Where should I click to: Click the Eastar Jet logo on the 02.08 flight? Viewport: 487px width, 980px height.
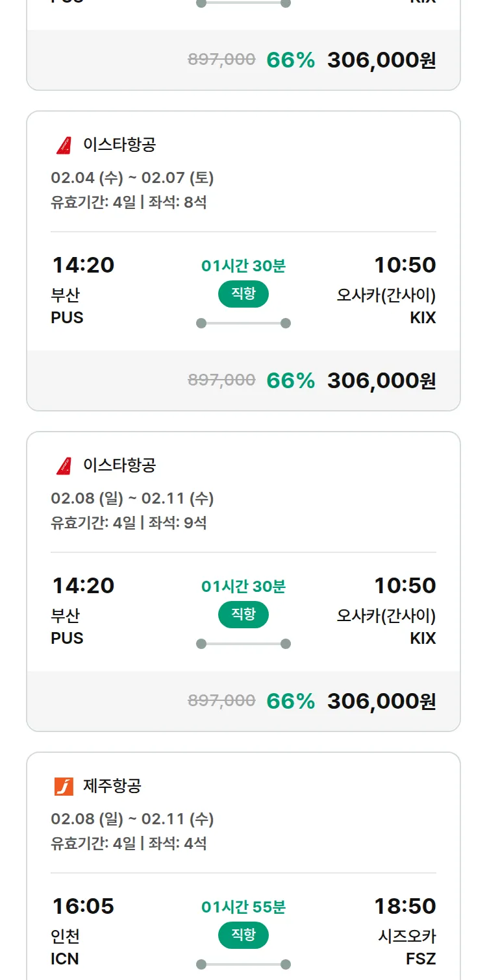[x=64, y=465]
